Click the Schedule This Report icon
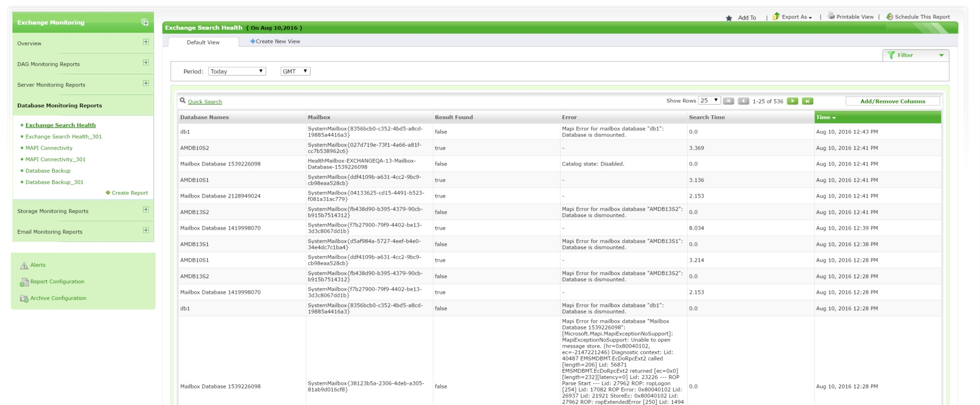The height and width of the screenshot is (405, 980). [890, 17]
